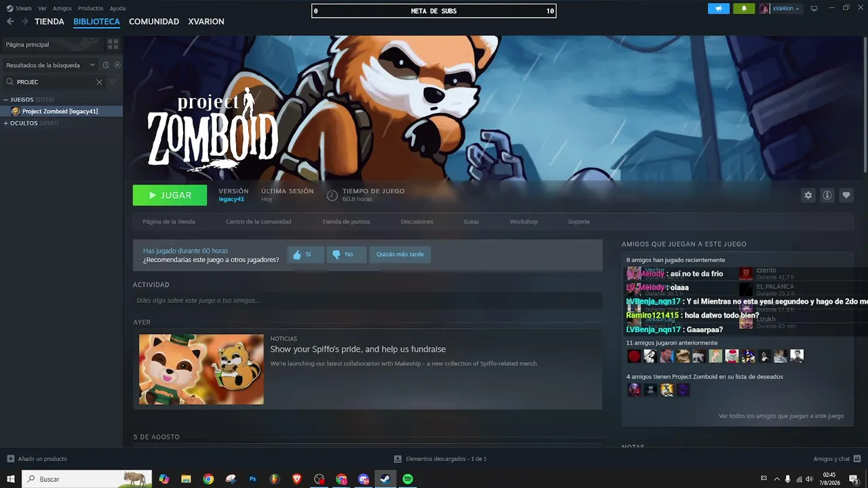The height and width of the screenshot is (488, 868).
Task: Open the Ayuda menu
Action: [117, 9]
